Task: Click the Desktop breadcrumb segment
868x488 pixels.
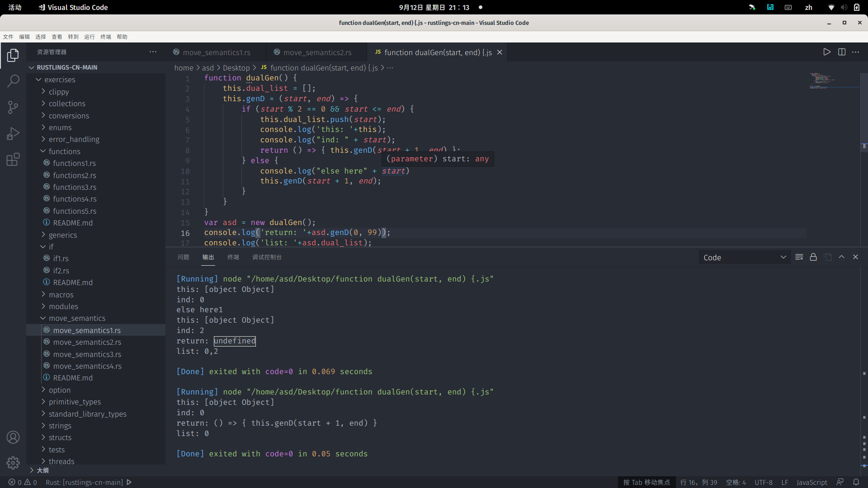Action: coord(236,68)
